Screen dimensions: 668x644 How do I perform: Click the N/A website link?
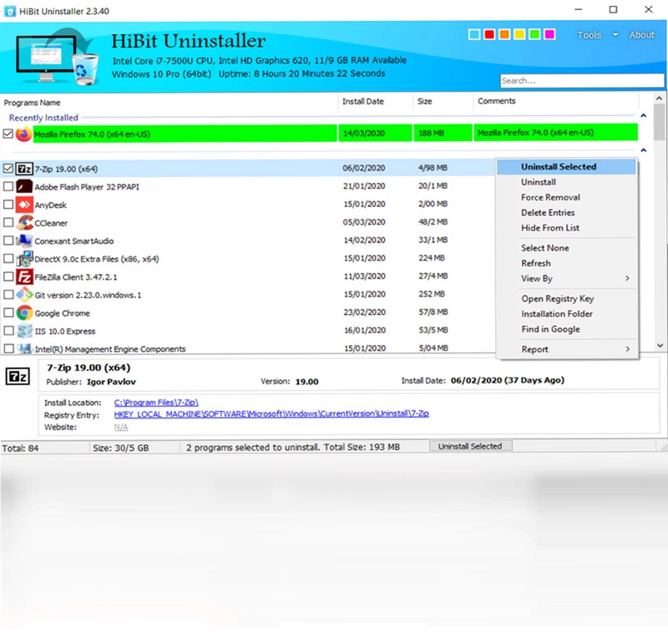(x=121, y=427)
